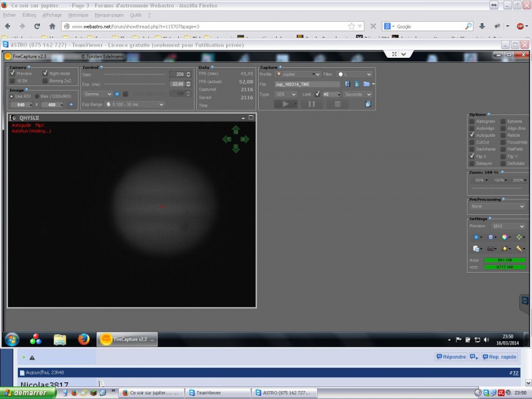Viewport: 532px width, 399px height.
Task: Click the Firefox home icon
Action: [53, 26]
